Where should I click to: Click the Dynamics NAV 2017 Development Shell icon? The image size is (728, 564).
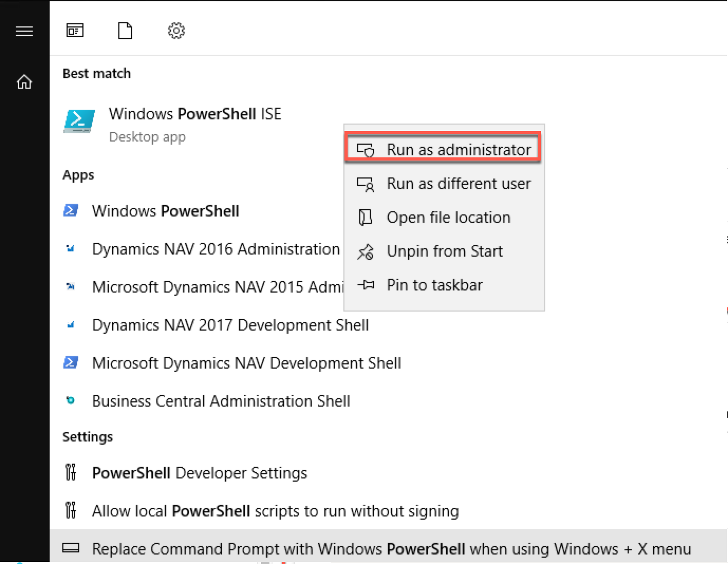[x=70, y=325]
